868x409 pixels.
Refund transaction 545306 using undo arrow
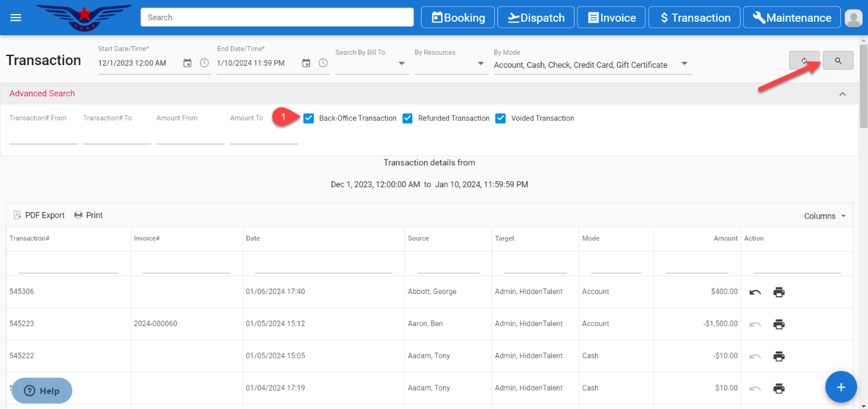click(755, 292)
